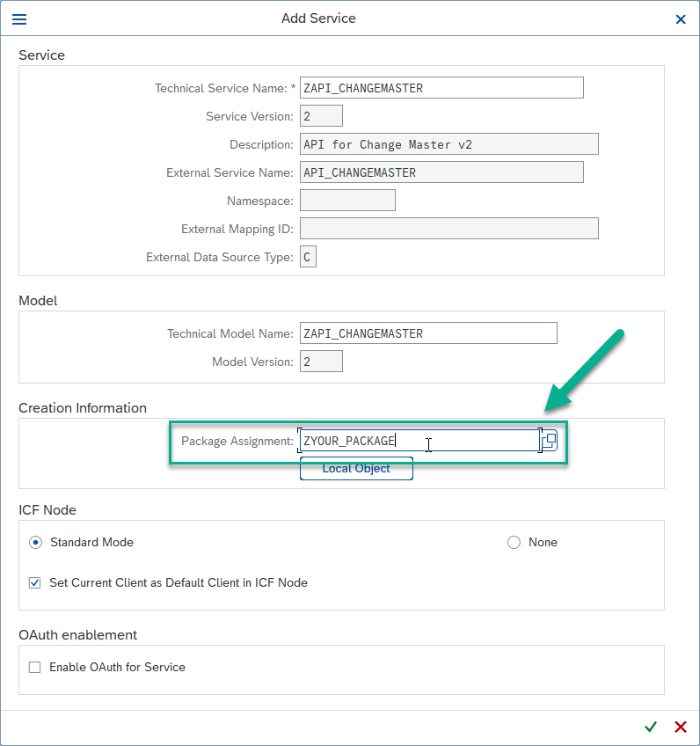Click the External Data Source Type field
Viewport: 700px width, 746px height.
[x=308, y=257]
